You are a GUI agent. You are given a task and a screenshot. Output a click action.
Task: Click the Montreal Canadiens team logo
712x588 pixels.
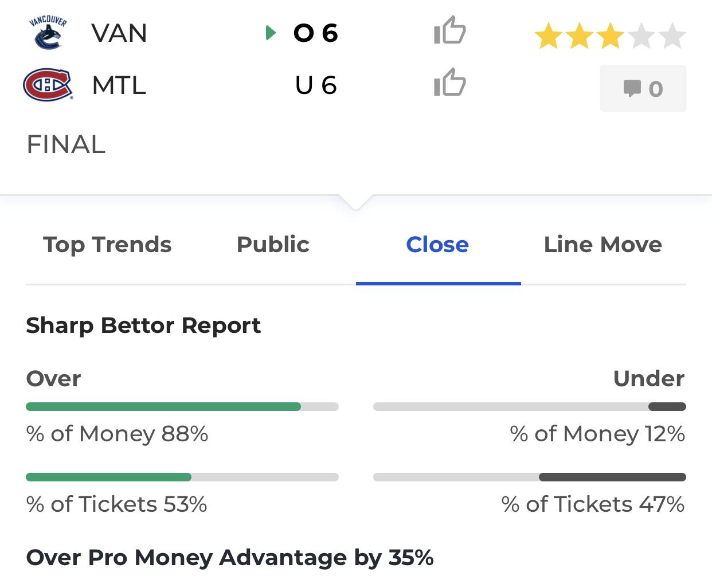48,85
